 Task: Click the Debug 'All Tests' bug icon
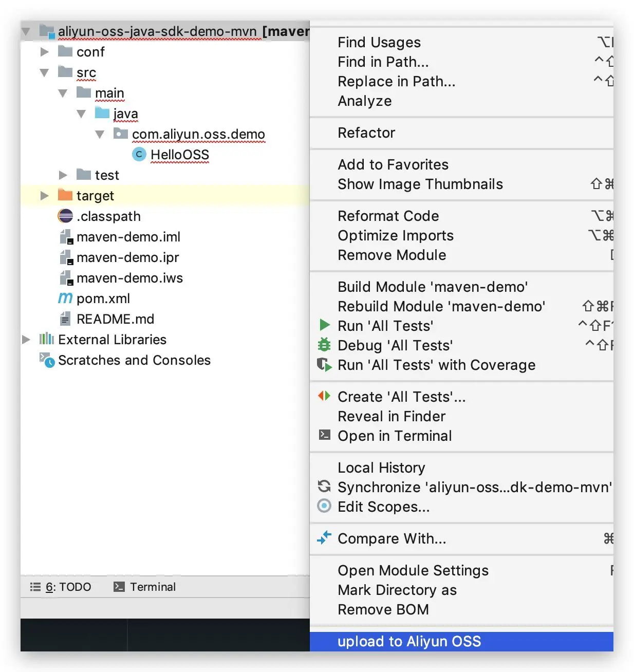coord(324,345)
